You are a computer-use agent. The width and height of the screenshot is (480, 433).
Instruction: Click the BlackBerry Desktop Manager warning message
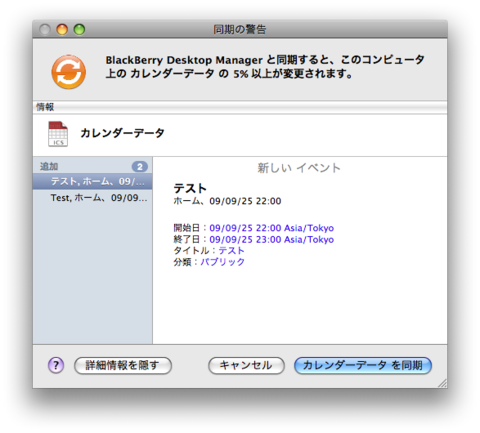[x=265, y=66]
